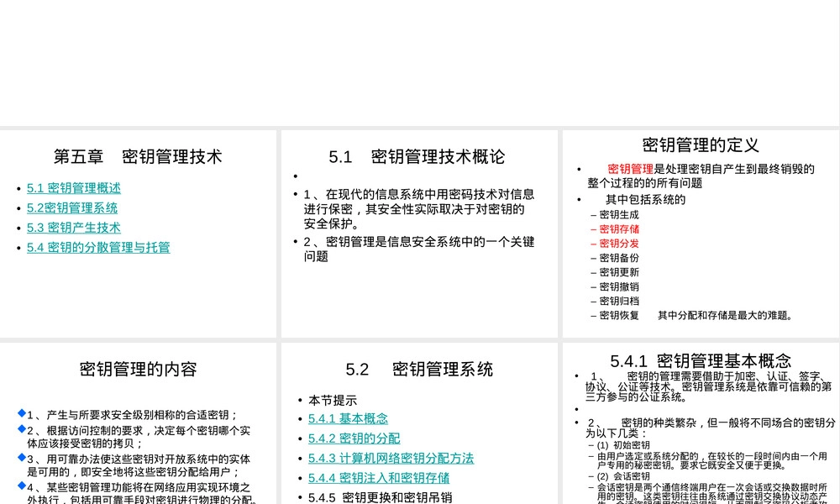
Task: Open the '5.4.2 密钥的分配' link
Action: point(354,438)
